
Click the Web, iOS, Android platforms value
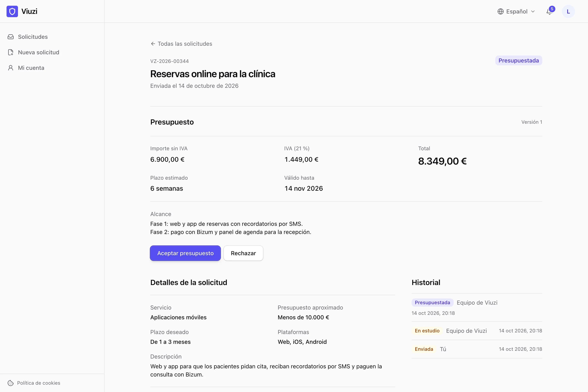pos(302,342)
